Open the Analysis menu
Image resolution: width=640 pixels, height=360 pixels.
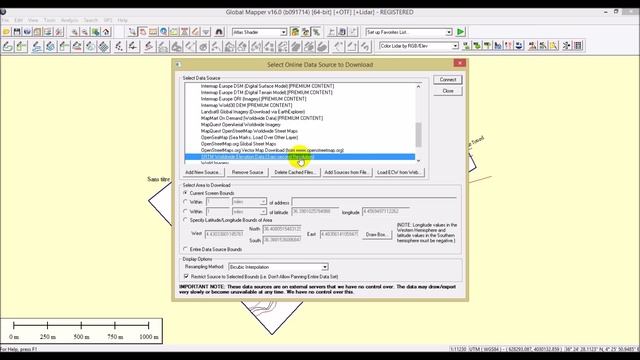(69, 20)
